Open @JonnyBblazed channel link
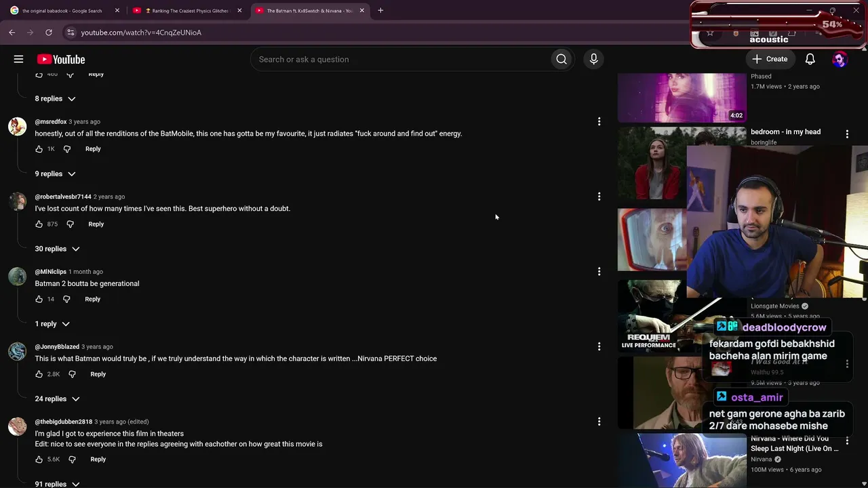The width and height of the screenshot is (868, 488). click(x=57, y=347)
